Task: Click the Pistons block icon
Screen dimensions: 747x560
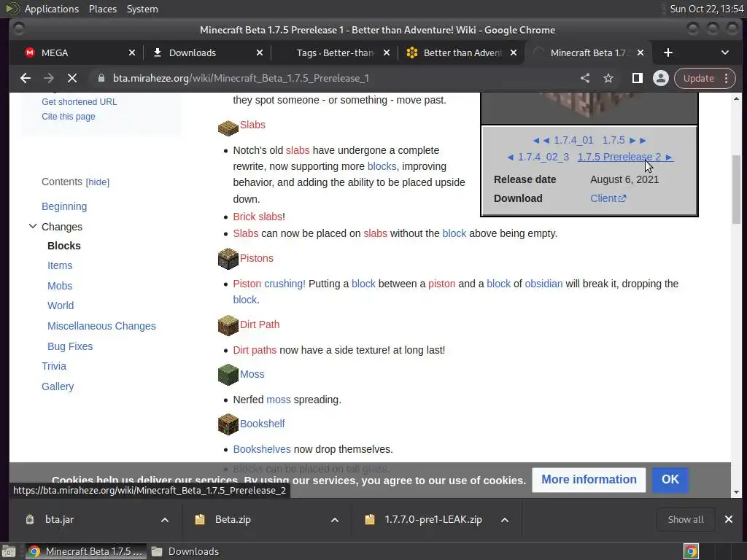Action: click(x=228, y=259)
